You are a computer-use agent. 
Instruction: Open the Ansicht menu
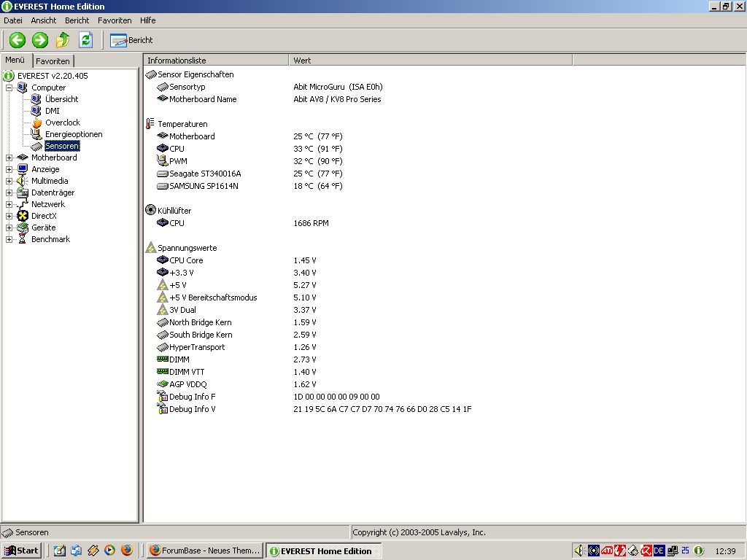pyautogui.click(x=43, y=20)
